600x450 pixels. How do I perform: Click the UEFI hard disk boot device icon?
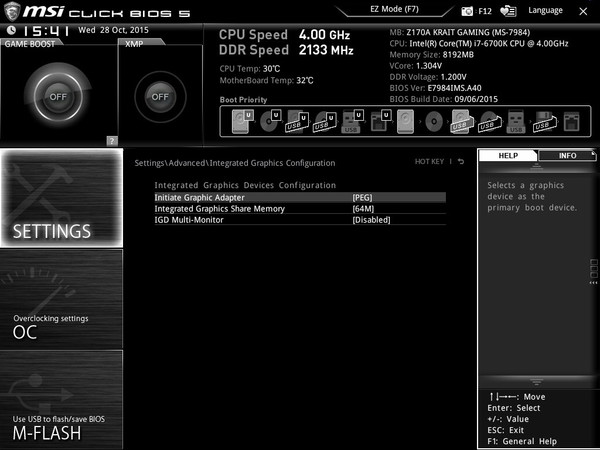coord(242,121)
